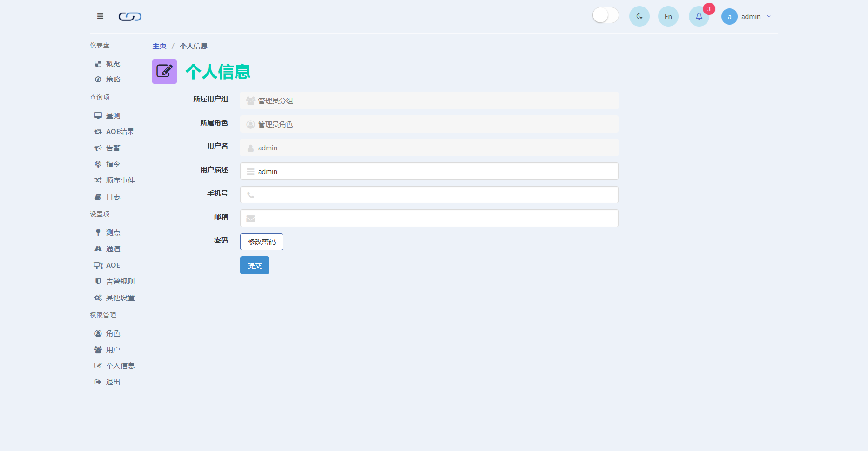The height and width of the screenshot is (451, 868).
Task: Click the 所属用户组 disabled field
Action: click(429, 101)
